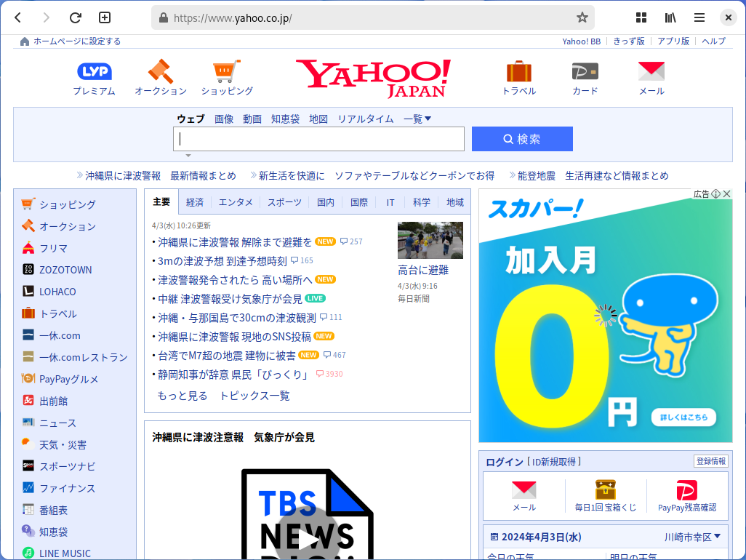Switch to the 国内 news tab

pyautogui.click(x=326, y=202)
